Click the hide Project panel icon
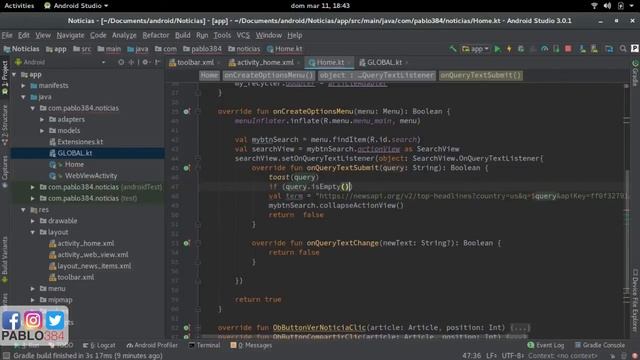The image size is (640, 360). [x=157, y=62]
